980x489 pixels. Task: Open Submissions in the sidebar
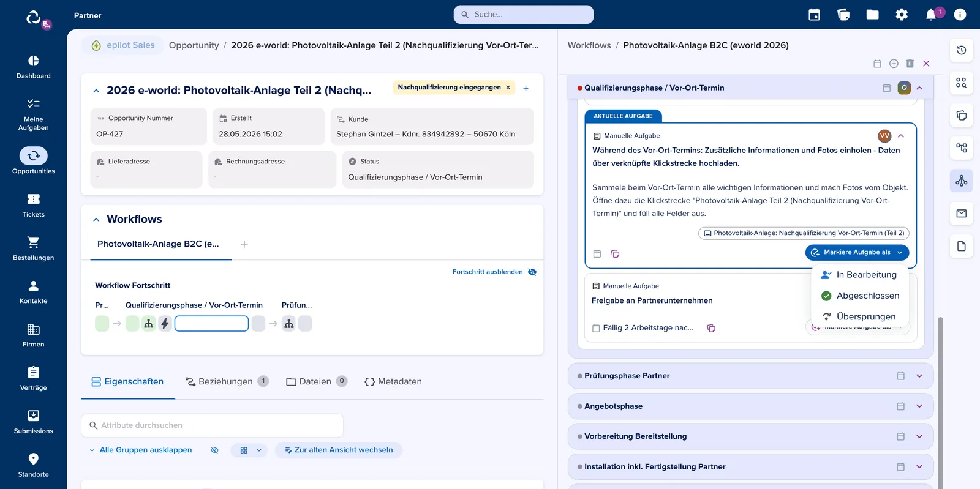point(33,422)
